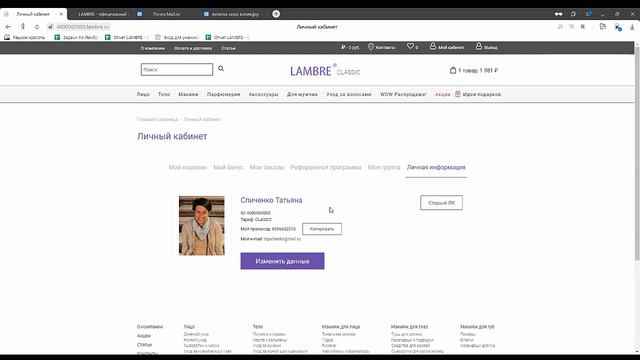Open the 'Парфюмерия' category menu
640x360 pixels.
pyautogui.click(x=223, y=94)
